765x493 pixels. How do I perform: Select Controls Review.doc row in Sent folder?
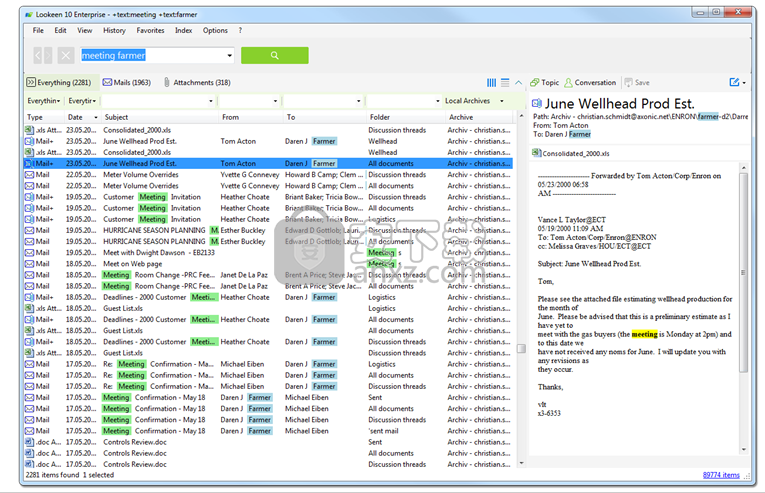tap(268, 442)
